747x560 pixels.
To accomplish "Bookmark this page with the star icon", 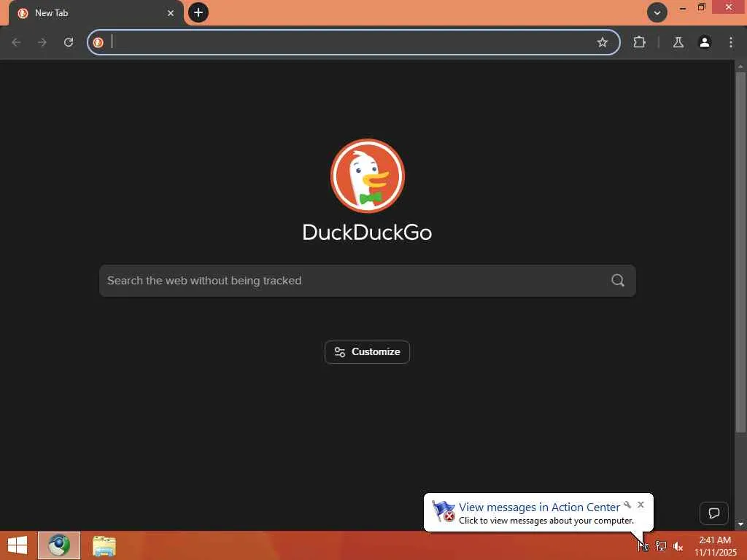I will [602, 42].
